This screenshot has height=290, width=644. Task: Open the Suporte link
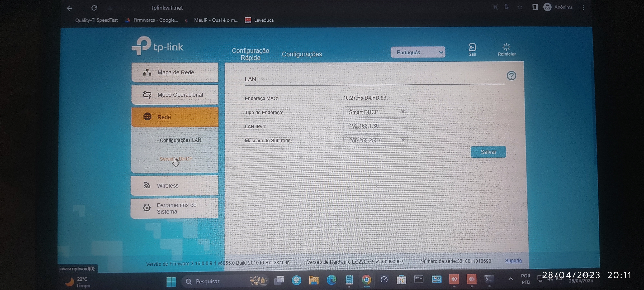point(513,261)
